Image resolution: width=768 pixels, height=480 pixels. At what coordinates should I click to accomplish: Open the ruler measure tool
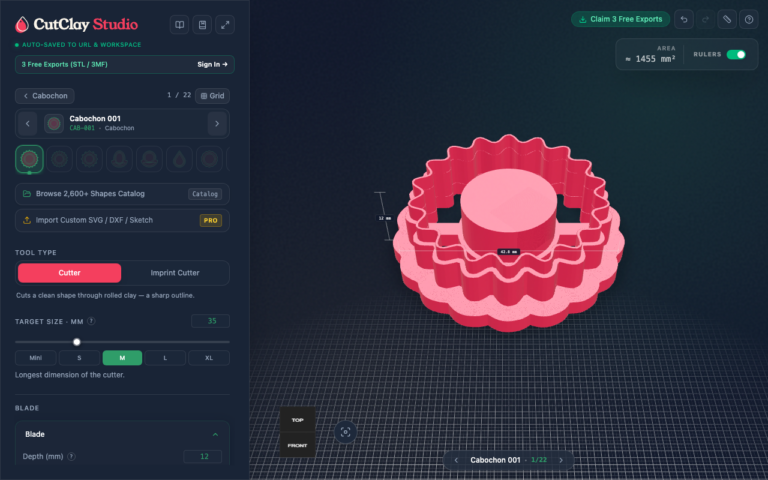727,20
